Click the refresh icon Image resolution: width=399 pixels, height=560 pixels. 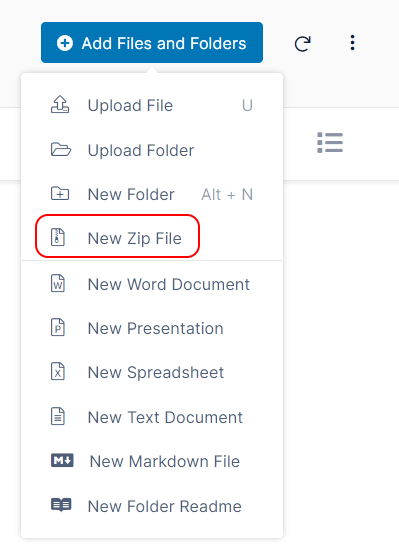click(x=303, y=44)
